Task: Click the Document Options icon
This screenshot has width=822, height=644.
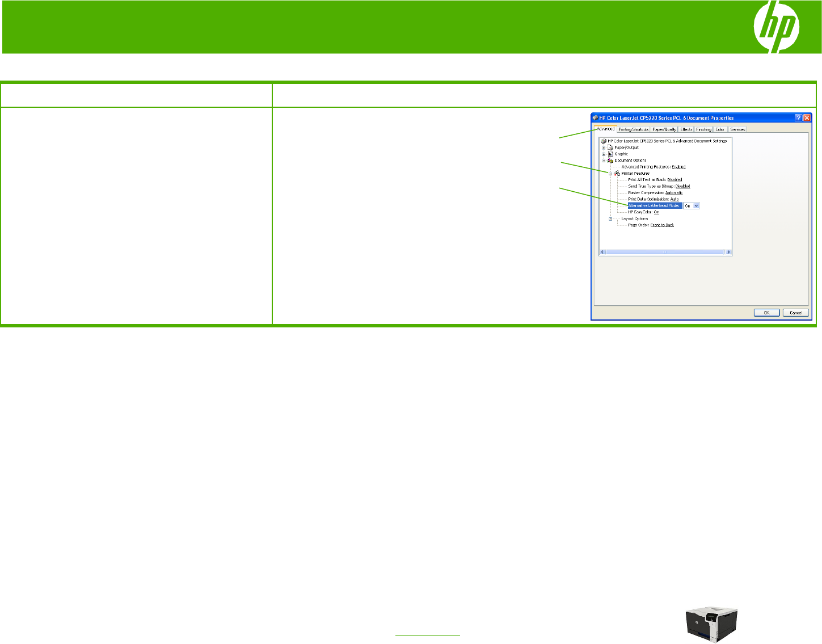Action: pyautogui.click(x=610, y=160)
